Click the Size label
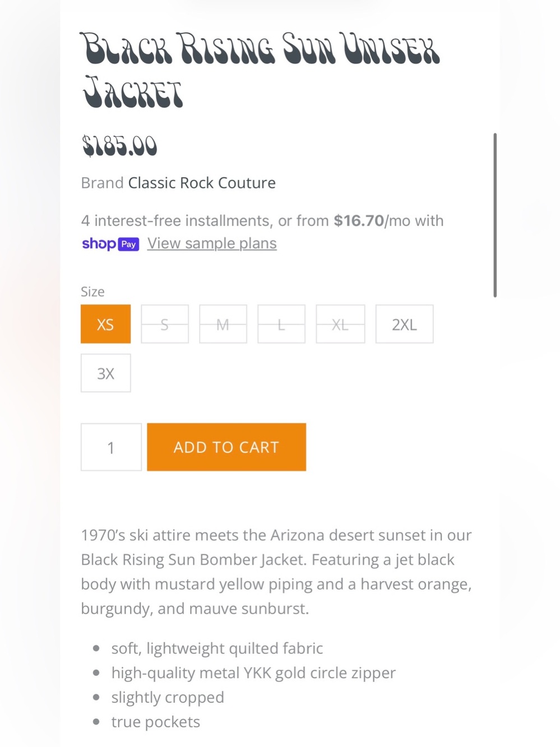560x747 pixels. click(x=92, y=291)
